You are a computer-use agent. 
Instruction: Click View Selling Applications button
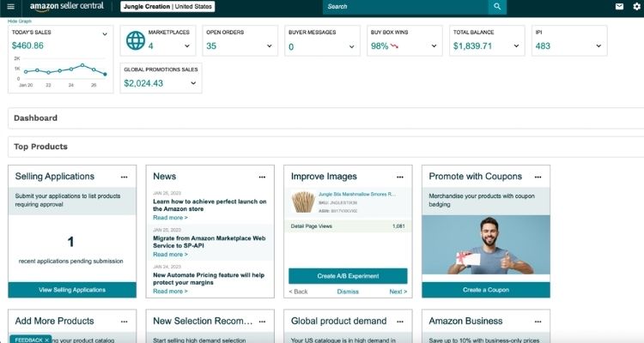[72, 290]
